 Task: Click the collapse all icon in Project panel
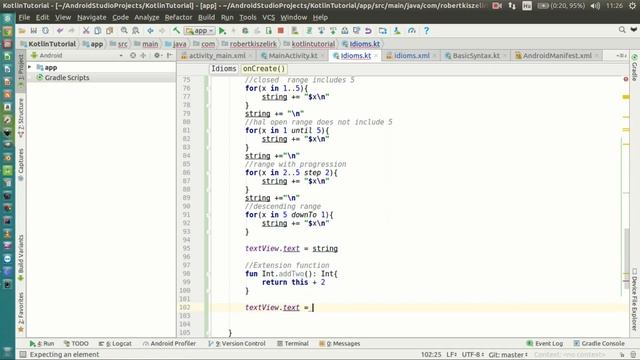pos(143,56)
